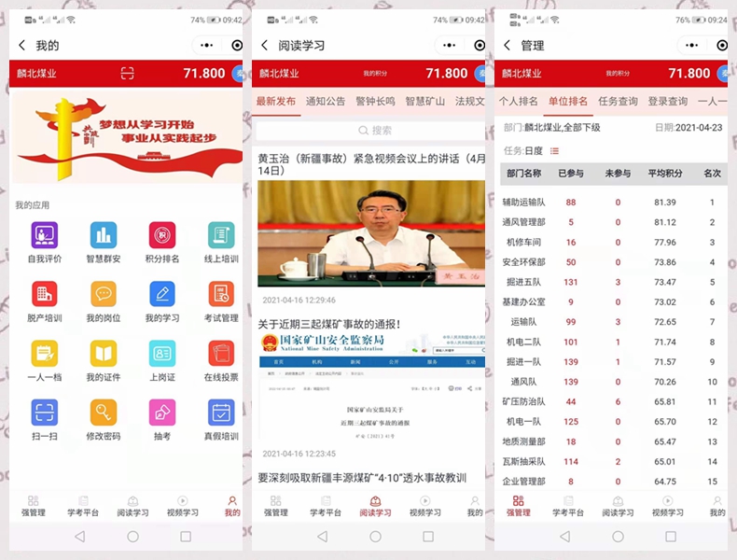This screenshot has width=737, height=560.
Task: Open the 任务 日度 filter list
Action: coord(554,150)
